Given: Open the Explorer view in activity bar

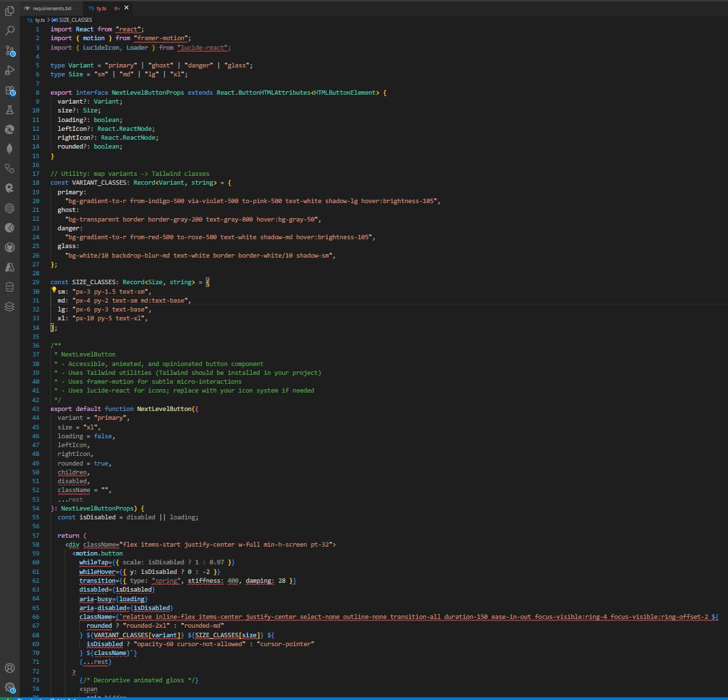Looking at the screenshot, I should tap(10, 11).
